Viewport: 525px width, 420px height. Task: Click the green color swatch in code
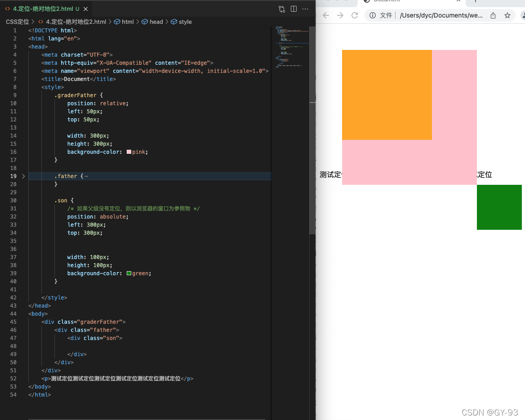coord(129,274)
